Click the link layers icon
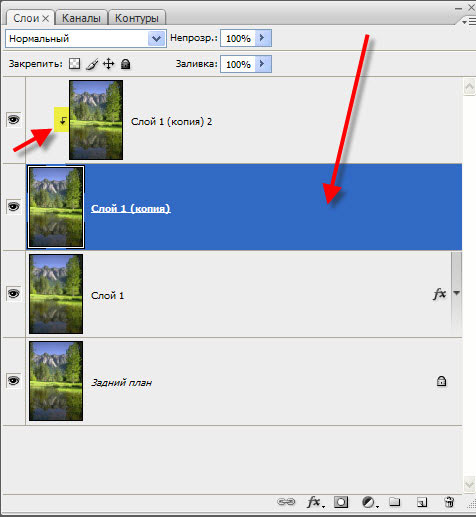The image size is (476, 517). click(286, 501)
